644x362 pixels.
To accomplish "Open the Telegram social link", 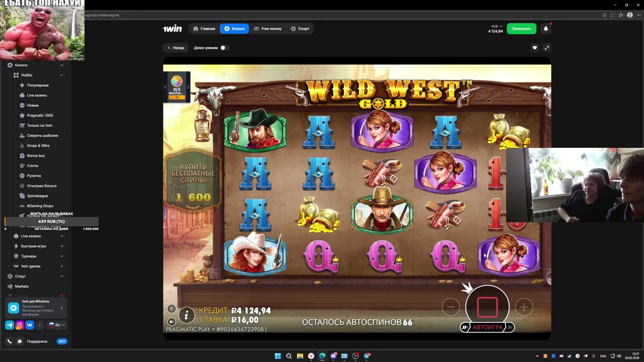I will click(x=10, y=325).
